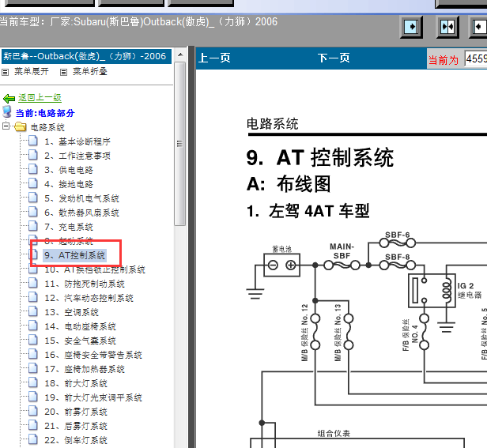Open 12、汽车动态控制系统
This screenshot has height=448, width=487.
89,298
